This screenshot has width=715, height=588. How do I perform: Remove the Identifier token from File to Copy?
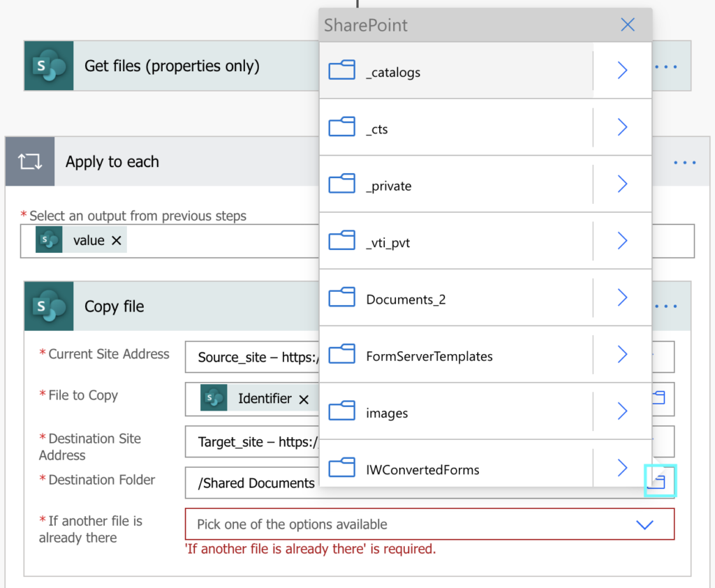304,399
